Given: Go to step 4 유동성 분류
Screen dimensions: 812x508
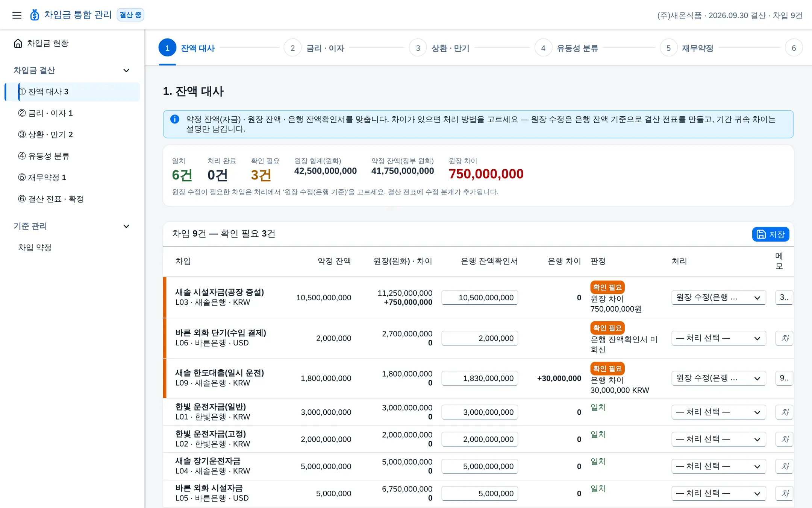Looking at the screenshot, I should click(567, 48).
